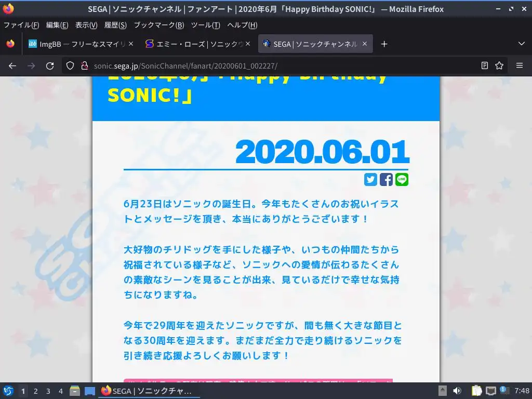The image size is (532, 399).
Task: Open 履歴(S) menu
Action: tap(115, 25)
